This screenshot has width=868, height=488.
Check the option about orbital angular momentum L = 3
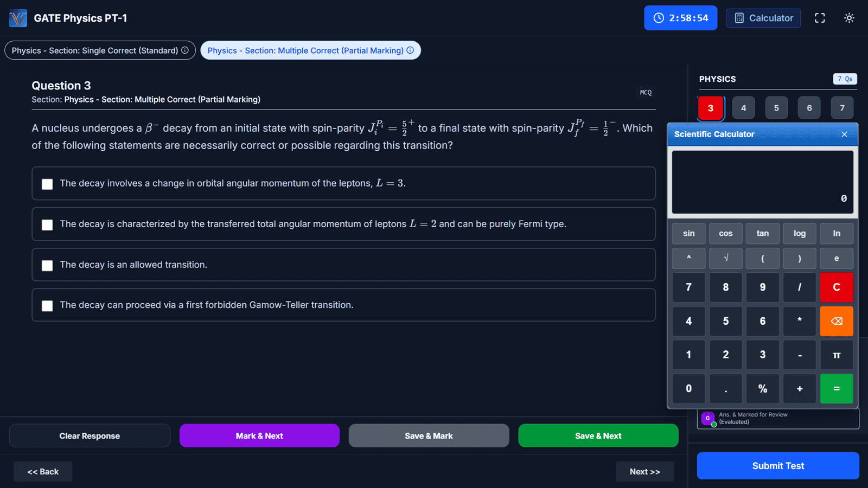pyautogui.click(x=48, y=184)
